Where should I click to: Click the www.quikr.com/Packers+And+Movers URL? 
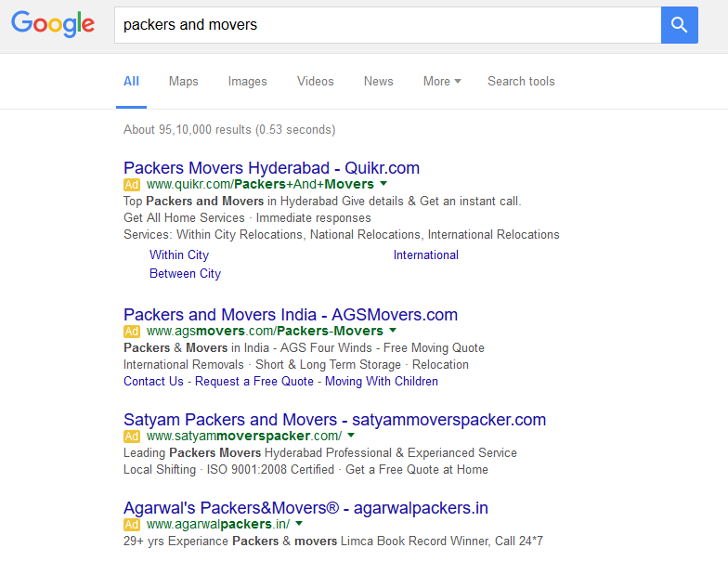click(x=260, y=184)
